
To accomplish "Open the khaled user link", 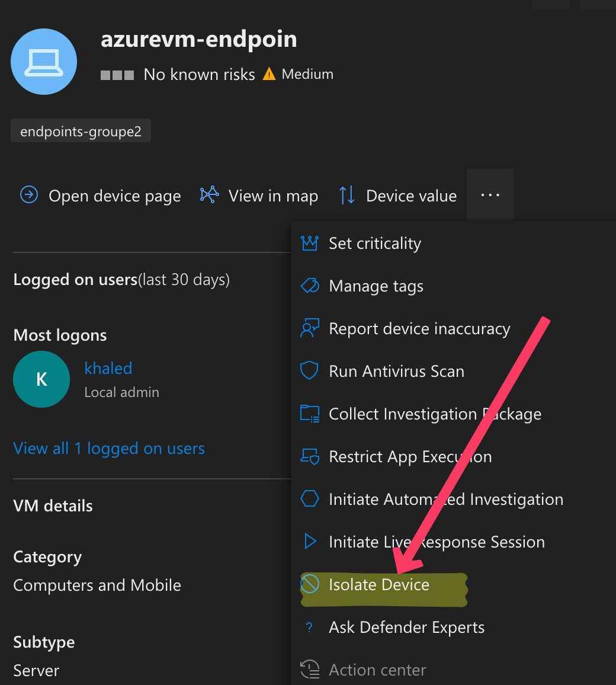I will [108, 368].
